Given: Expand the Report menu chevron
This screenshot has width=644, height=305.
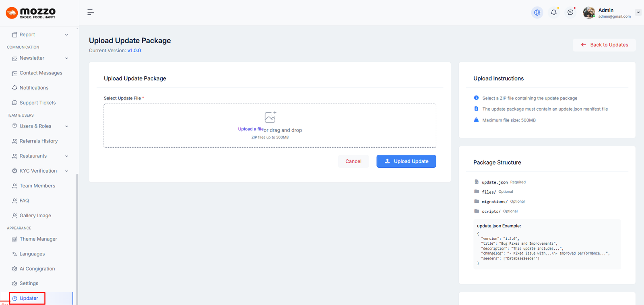Looking at the screenshot, I should (66, 35).
